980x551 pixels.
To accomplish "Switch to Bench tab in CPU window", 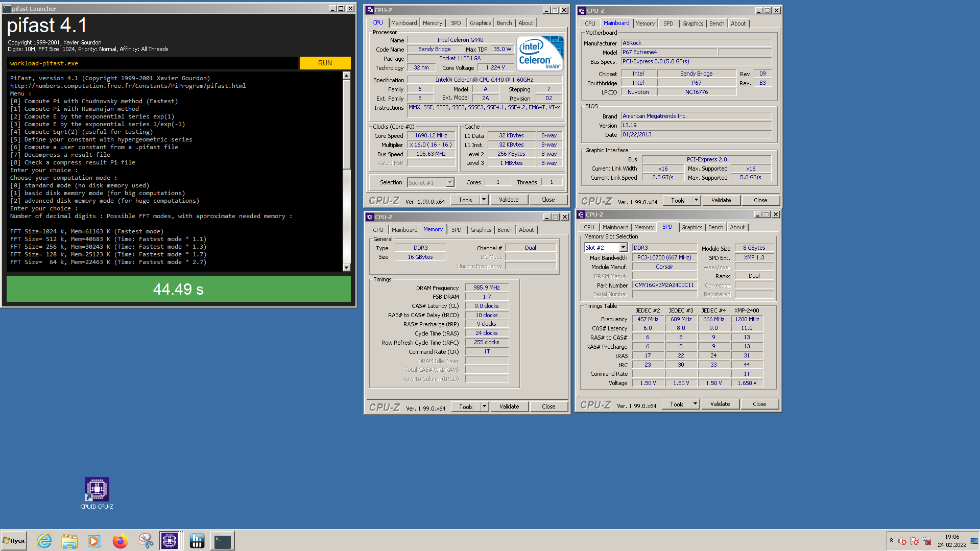I will click(504, 23).
